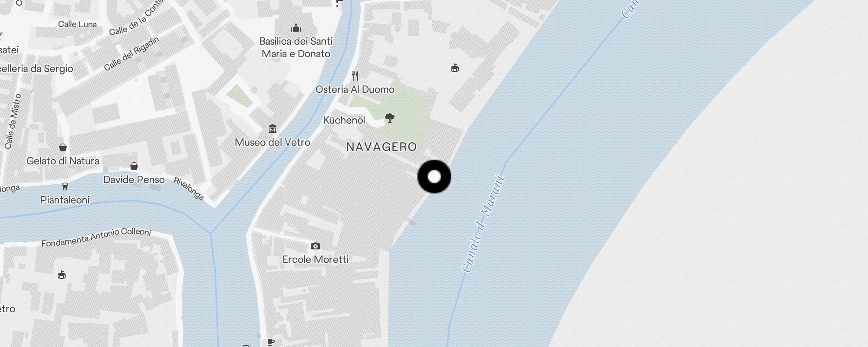Image resolution: width=868 pixels, height=347 pixels.
Task: Click the Ercole Moretti place name
Action: 316,259
